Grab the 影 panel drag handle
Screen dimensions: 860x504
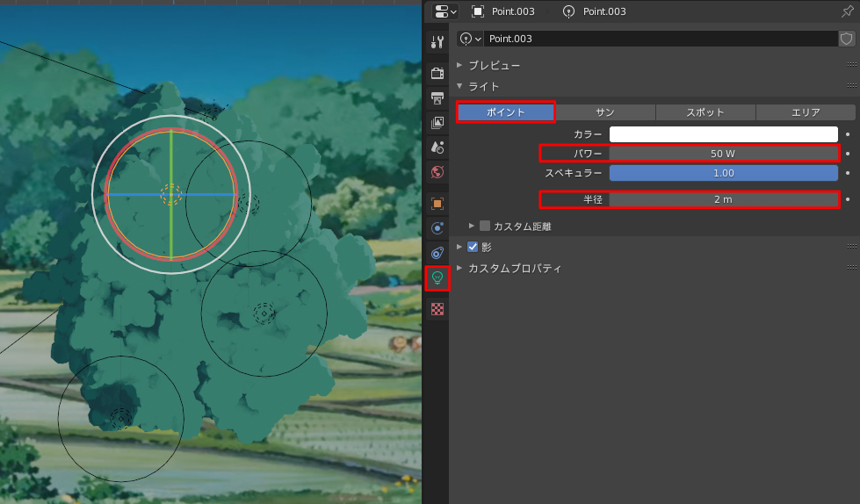pos(851,246)
